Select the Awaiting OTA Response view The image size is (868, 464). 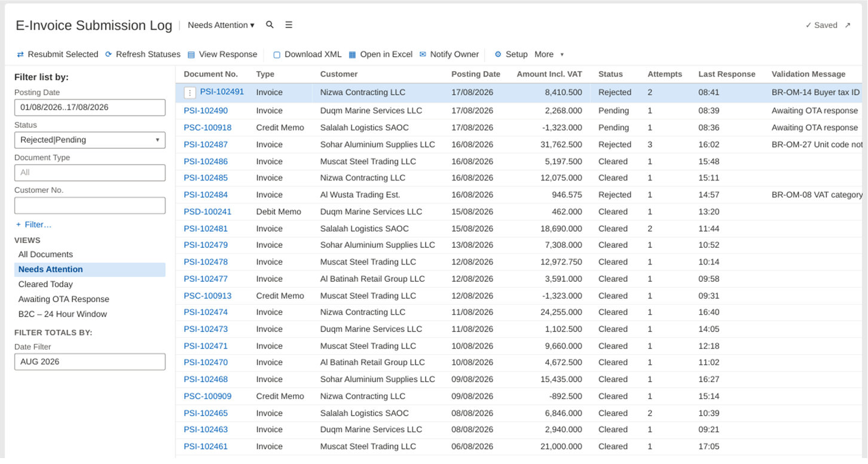tap(90, 299)
